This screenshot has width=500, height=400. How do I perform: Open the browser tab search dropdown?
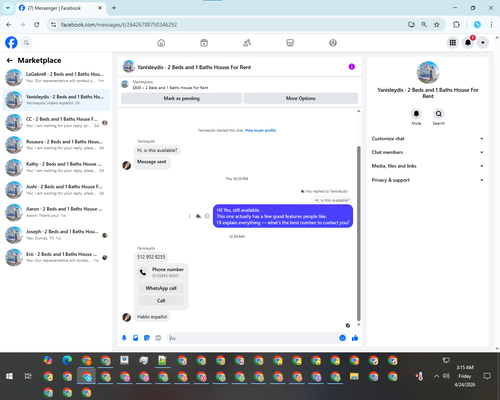[x=8, y=8]
